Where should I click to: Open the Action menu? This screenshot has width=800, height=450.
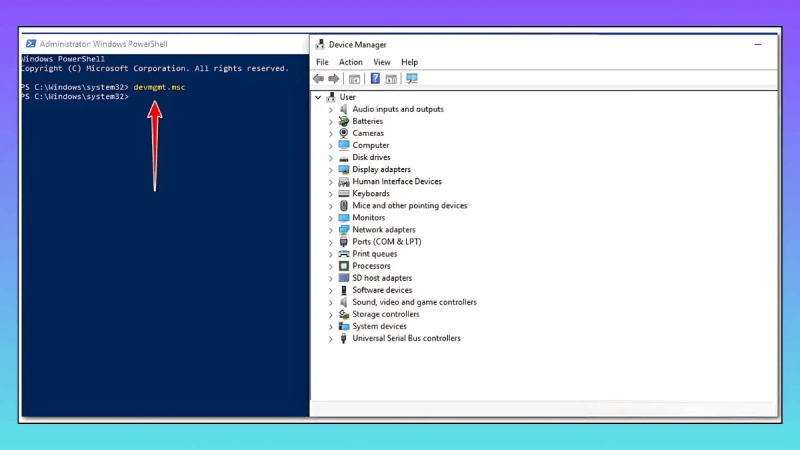[350, 62]
